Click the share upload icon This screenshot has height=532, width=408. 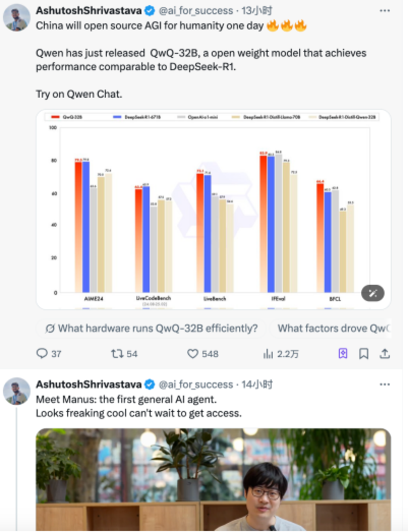tap(384, 354)
